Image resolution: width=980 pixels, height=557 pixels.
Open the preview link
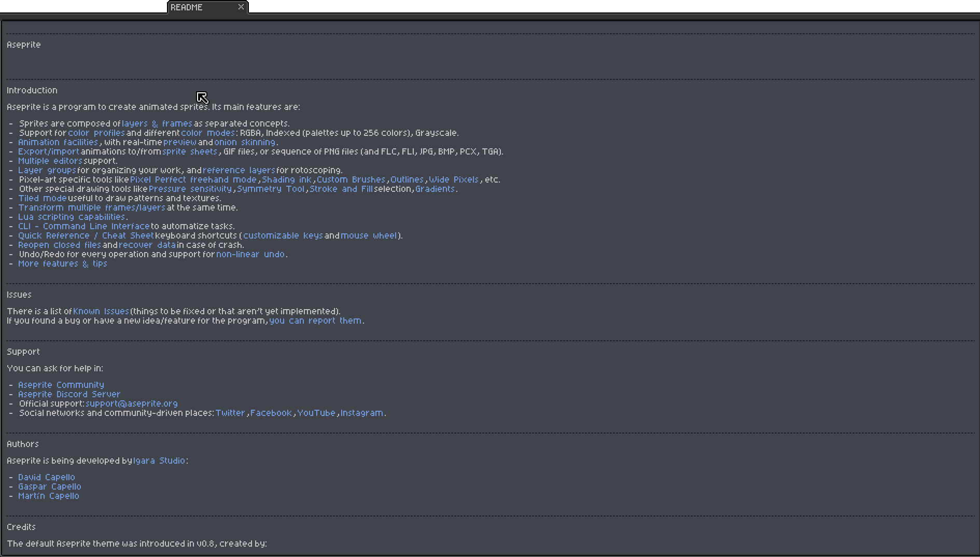click(x=180, y=142)
